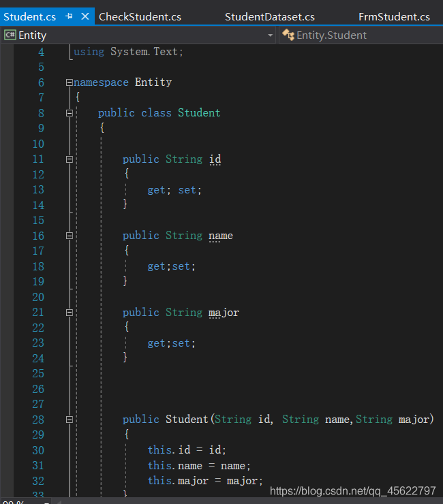The image size is (443, 504).
Task: Click 'get; set;' on line 13
Action: tap(174, 190)
